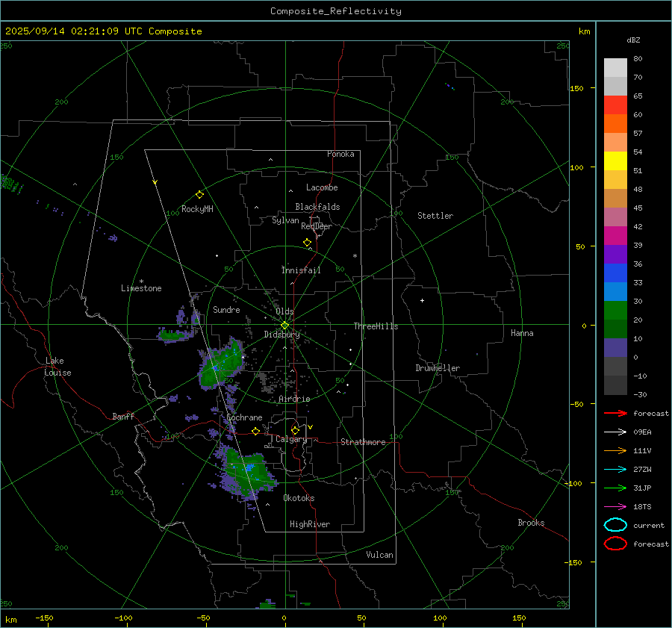Click the yellow diamond marker above Calgary label
This screenshot has height=628, width=672.
295,430
